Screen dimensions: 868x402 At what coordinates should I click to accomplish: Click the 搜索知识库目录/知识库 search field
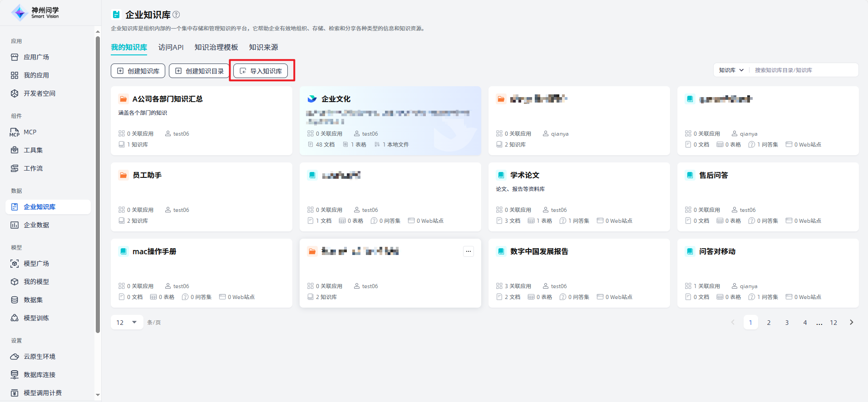pos(804,70)
